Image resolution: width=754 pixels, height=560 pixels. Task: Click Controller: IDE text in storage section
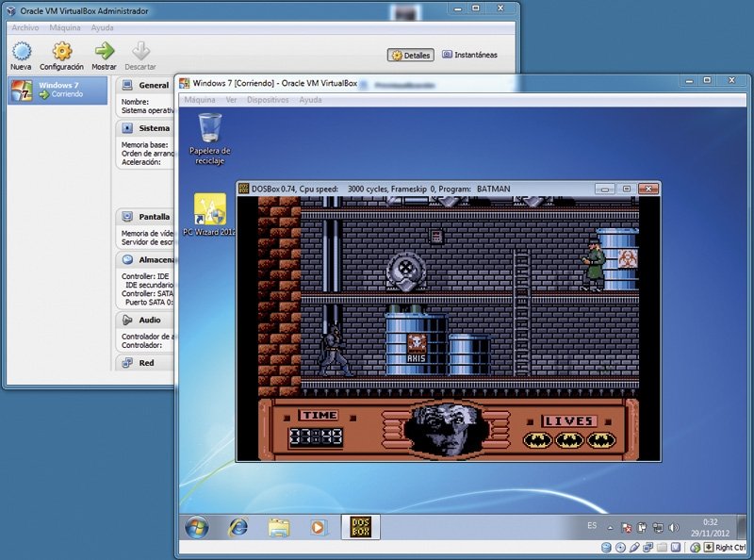click(x=145, y=276)
